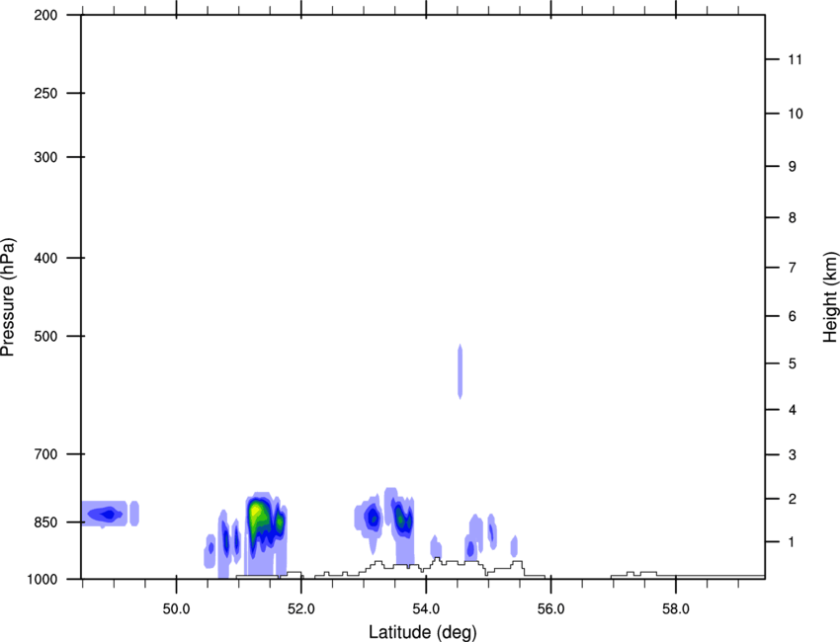The height and width of the screenshot is (642, 840).
Task: Click the 850 pressure tick label
Action: tap(45, 522)
